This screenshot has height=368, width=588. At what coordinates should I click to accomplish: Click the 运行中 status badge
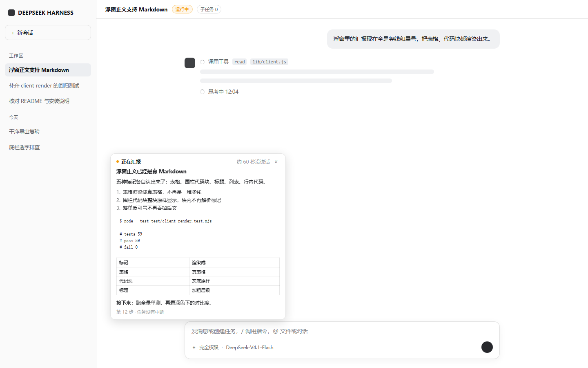tap(182, 9)
